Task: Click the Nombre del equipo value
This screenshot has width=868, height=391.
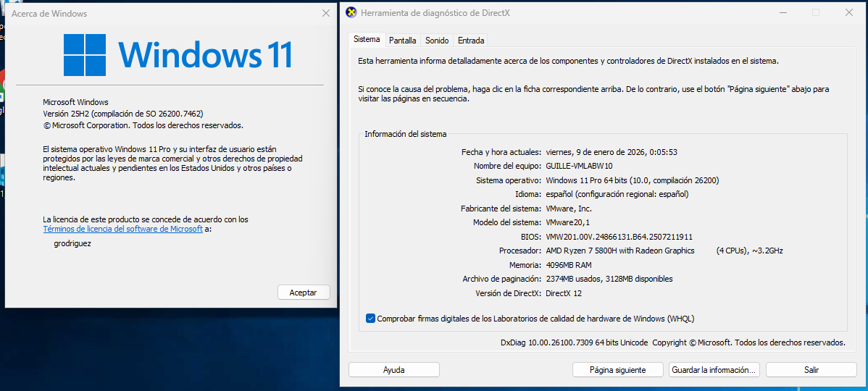Action: pos(579,166)
